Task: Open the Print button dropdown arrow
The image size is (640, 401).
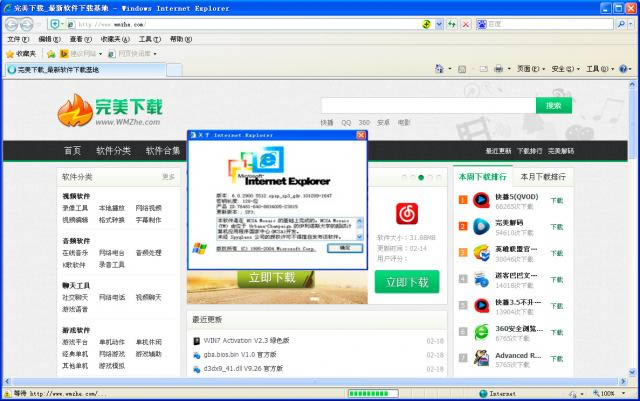Action: (x=509, y=69)
